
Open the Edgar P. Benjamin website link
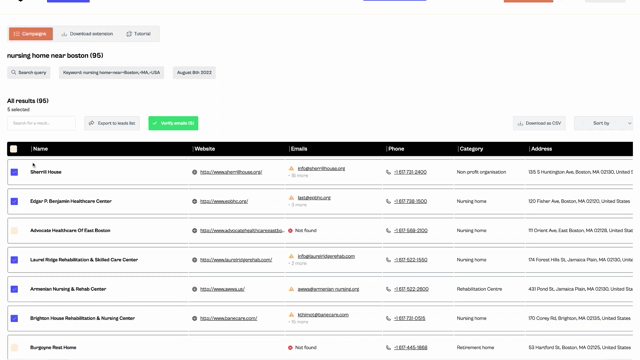click(x=224, y=201)
